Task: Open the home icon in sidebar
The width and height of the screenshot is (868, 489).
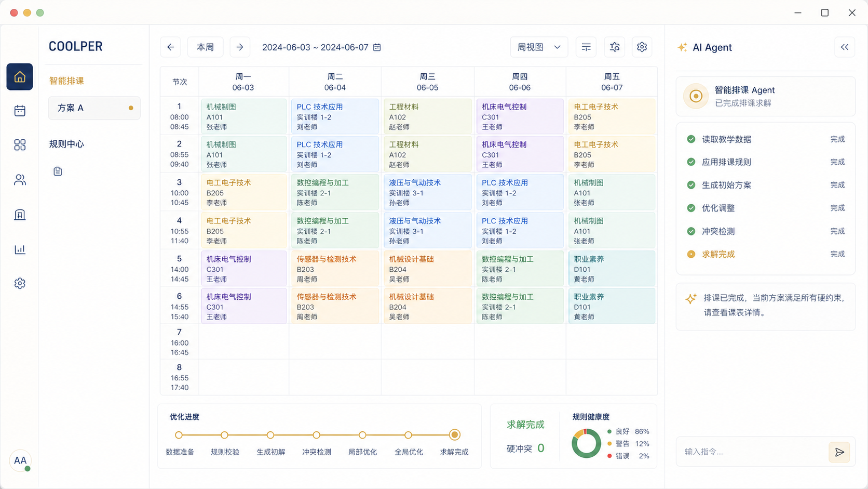Action: tap(20, 77)
